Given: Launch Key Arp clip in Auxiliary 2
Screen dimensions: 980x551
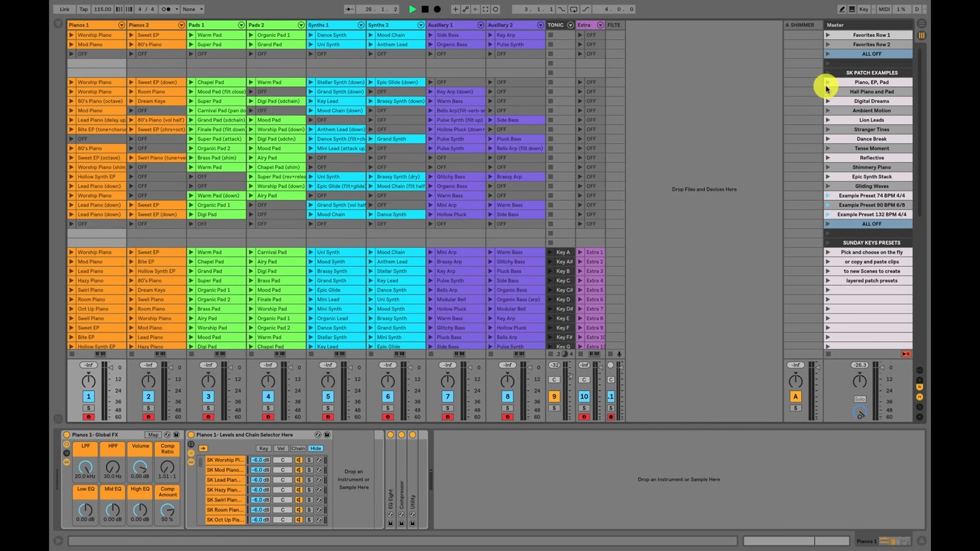Looking at the screenshot, I should (x=491, y=35).
